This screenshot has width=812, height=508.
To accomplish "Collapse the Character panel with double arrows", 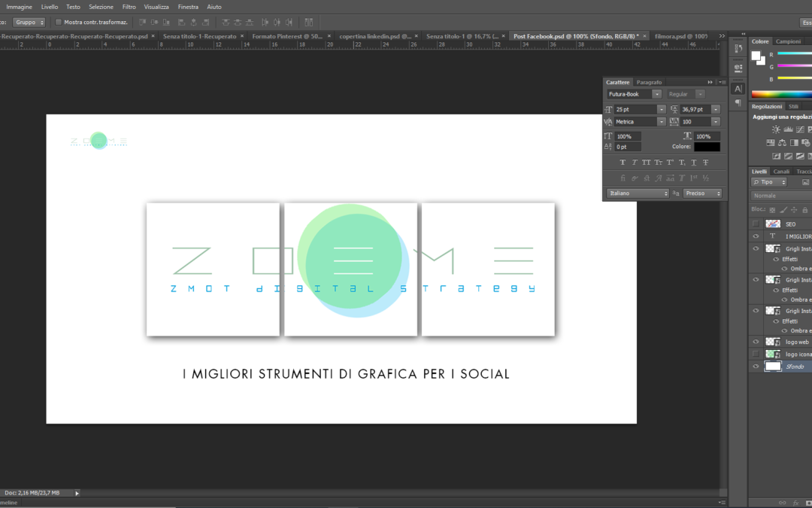I will tap(710, 83).
